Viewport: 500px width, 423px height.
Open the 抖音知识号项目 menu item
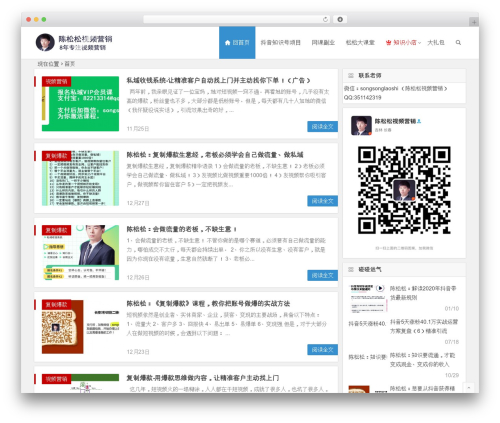[280, 43]
